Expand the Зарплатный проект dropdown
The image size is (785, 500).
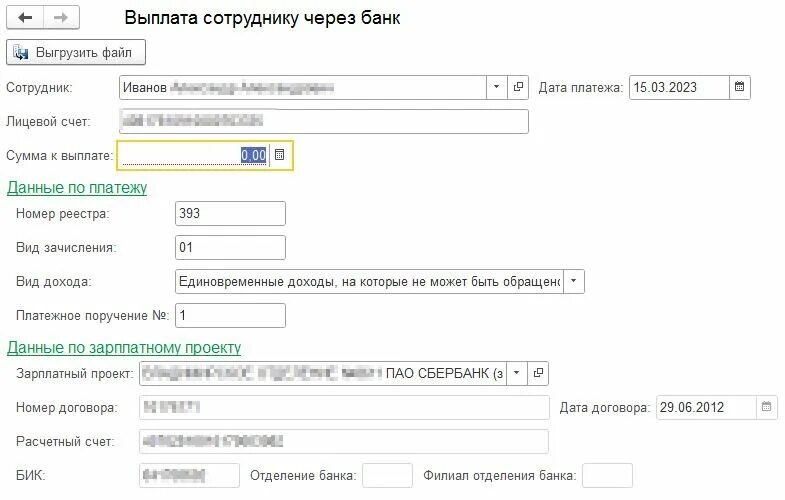click(517, 373)
